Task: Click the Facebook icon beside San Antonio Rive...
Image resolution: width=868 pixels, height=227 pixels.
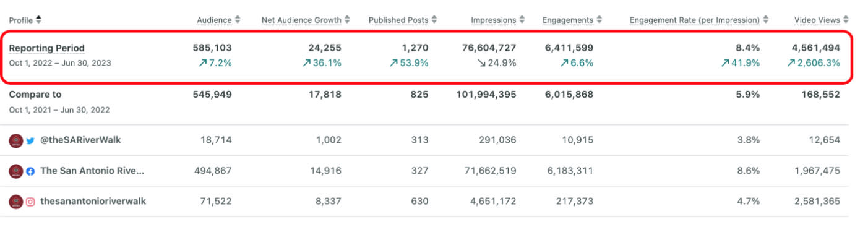Action: click(30, 171)
